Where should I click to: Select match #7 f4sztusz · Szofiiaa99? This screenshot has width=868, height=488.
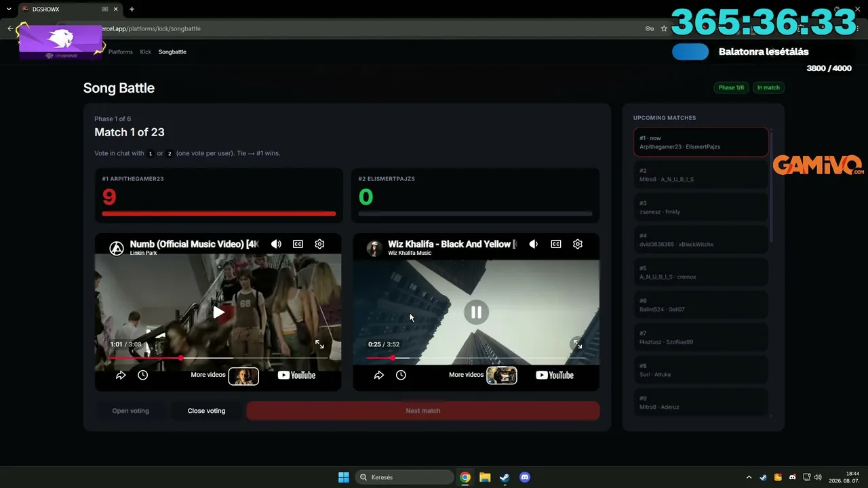tap(701, 338)
